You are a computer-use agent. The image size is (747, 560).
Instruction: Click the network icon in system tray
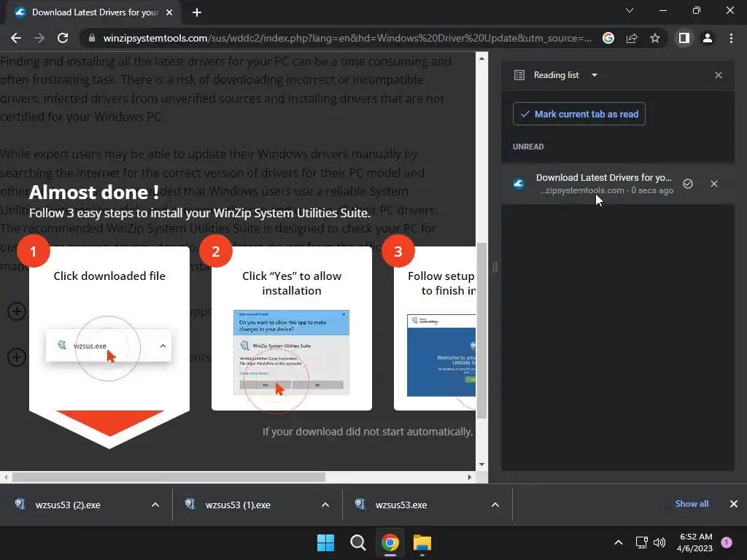tap(642, 542)
